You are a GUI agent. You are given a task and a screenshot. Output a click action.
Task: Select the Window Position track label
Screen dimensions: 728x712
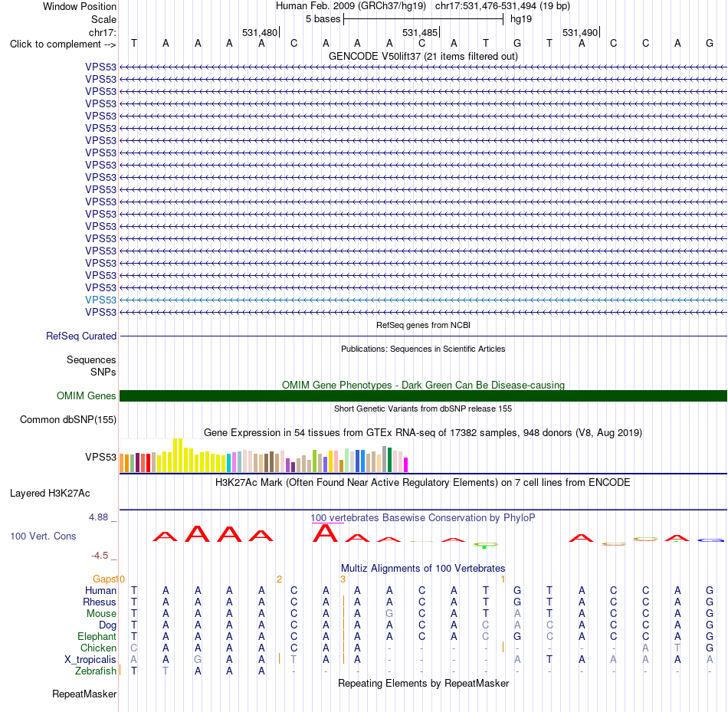tap(80, 6)
